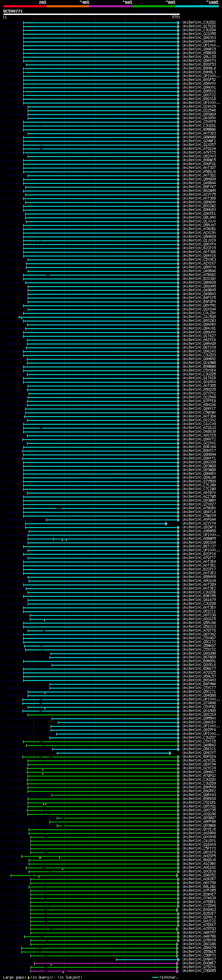This screenshot has height=980, width=222.
Task: Select the UniRef100_A1D9R9 label
Action: [199, 833]
